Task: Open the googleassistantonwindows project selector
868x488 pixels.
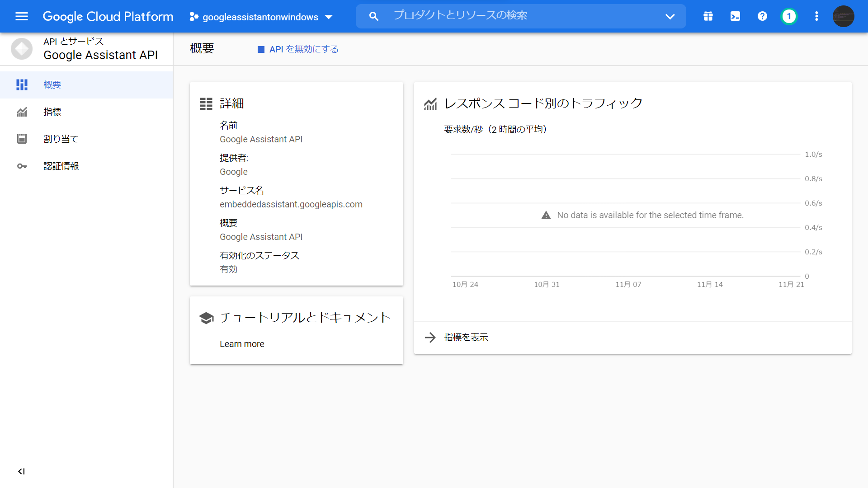Action: (x=261, y=17)
